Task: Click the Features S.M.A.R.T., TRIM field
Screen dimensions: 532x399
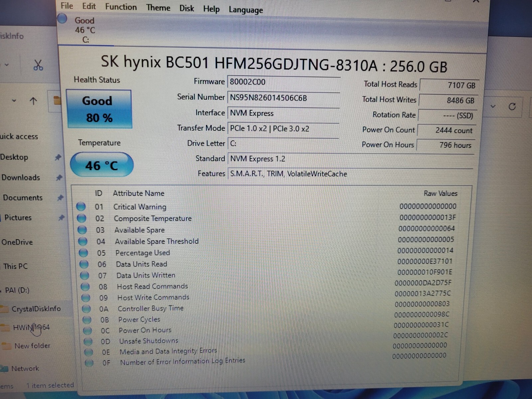Action: pyautogui.click(x=350, y=174)
